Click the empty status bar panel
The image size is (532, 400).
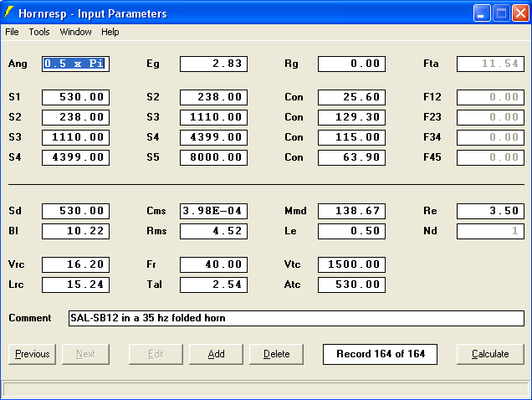point(266,389)
